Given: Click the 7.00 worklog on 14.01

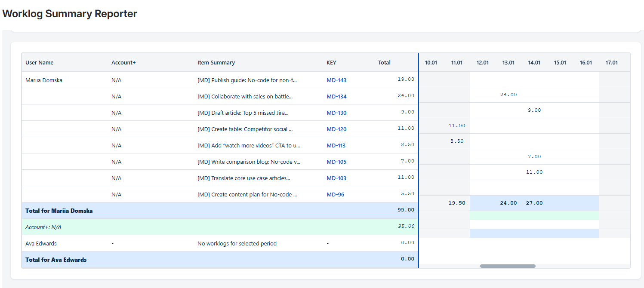Looking at the screenshot, I should click(534, 156).
